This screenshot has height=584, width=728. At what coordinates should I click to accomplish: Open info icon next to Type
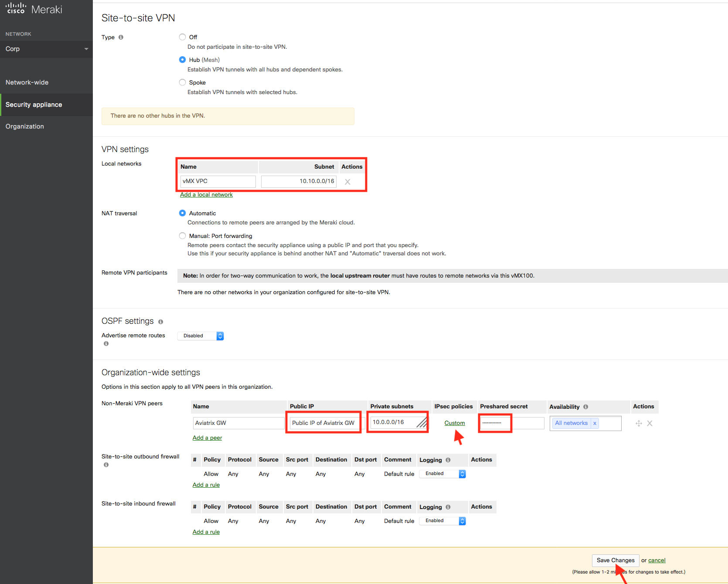tap(121, 37)
